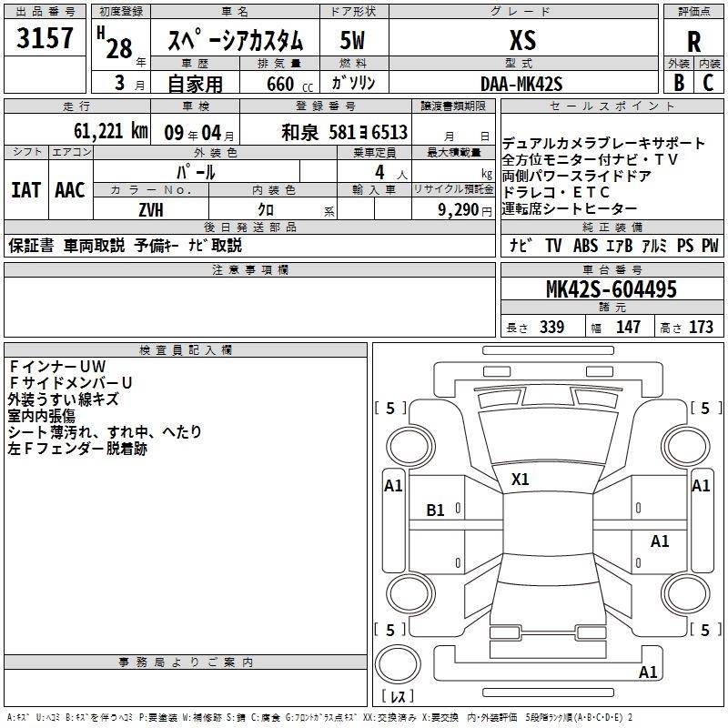Image resolution: width=728 pixels, height=728 pixels.
Task: Click the grade value XS
Action: [x=523, y=41]
